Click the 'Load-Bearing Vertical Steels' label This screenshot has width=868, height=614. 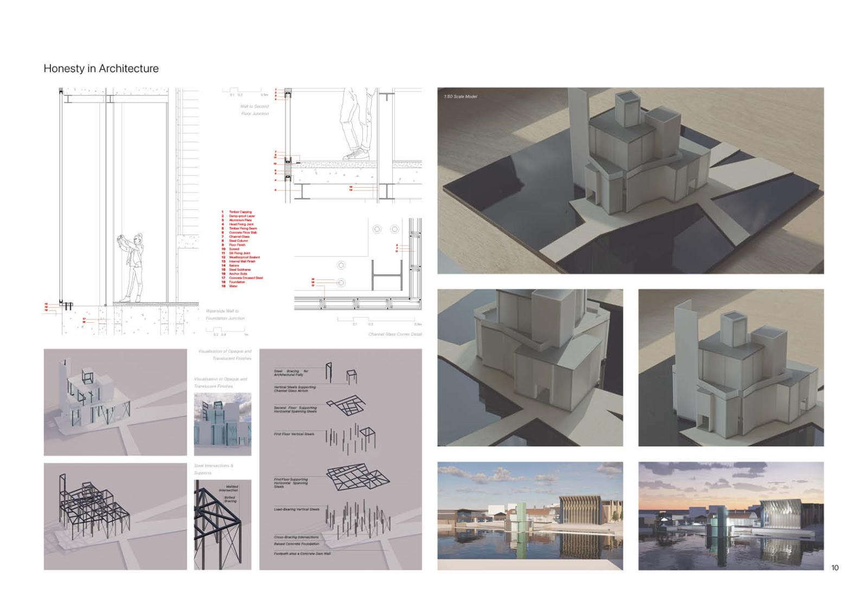click(296, 509)
